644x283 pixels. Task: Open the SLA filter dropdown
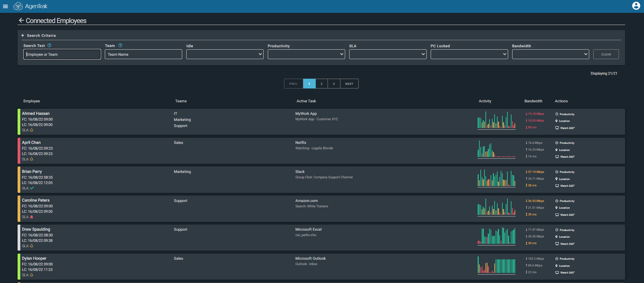(x=388, y=54)
